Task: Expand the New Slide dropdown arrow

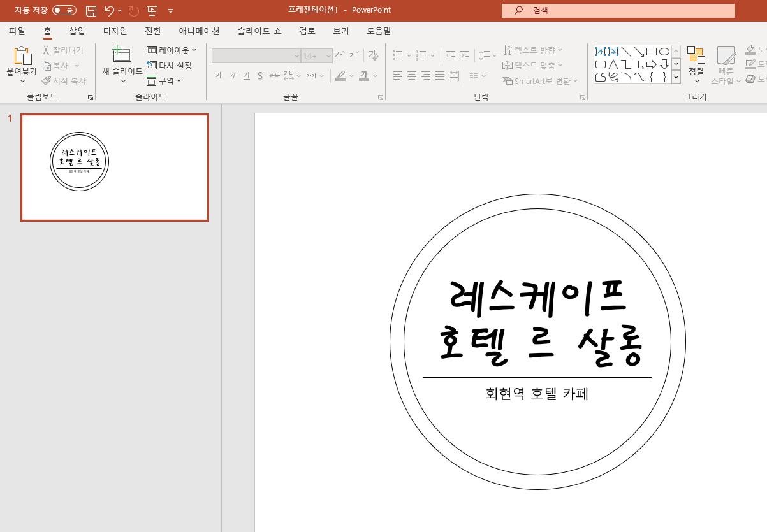Action: pos(122,81)
